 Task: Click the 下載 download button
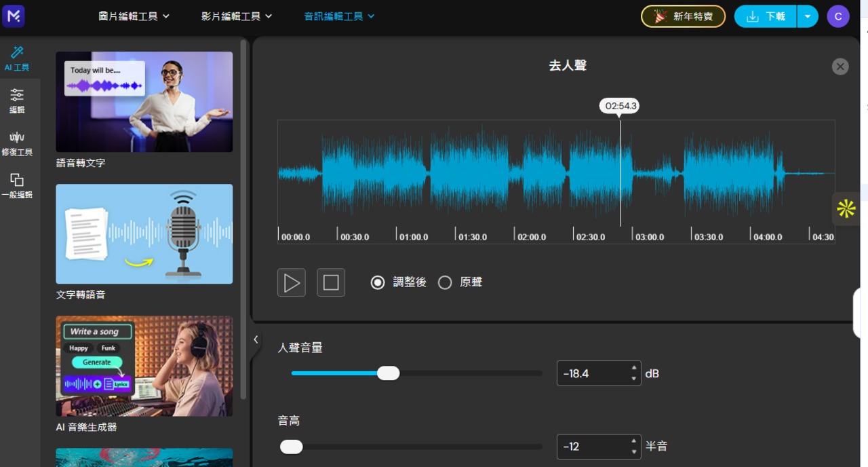pos(766,16)
